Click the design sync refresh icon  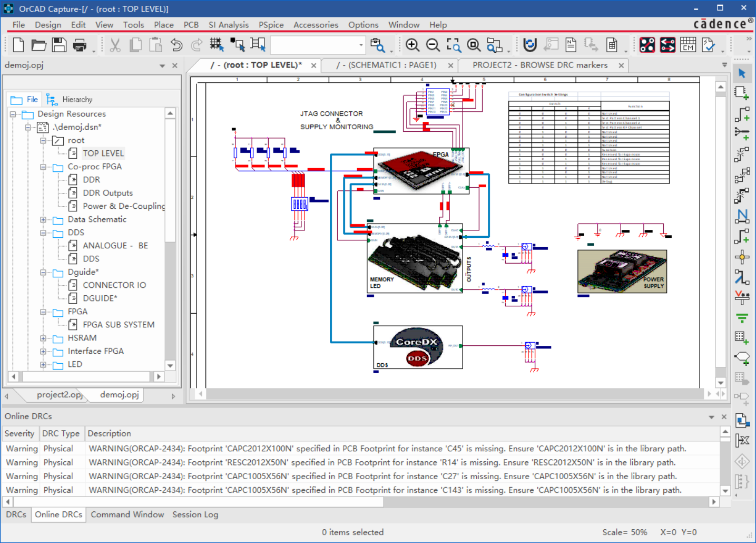click(x=530, y=45)
